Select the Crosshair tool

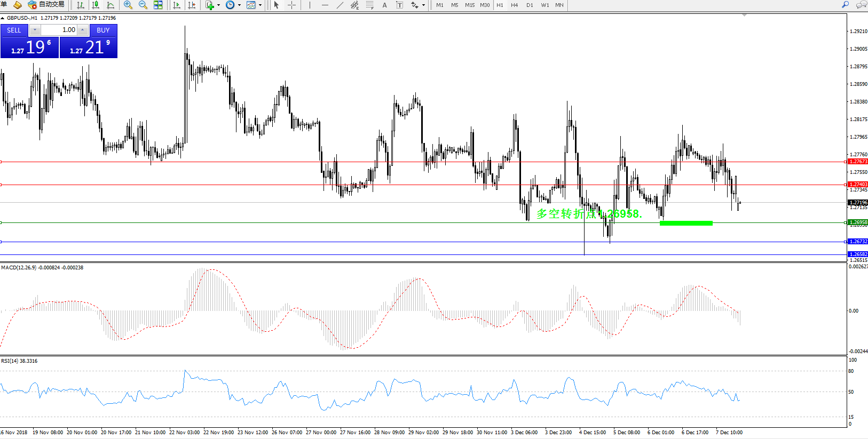(x=292, y=5)
